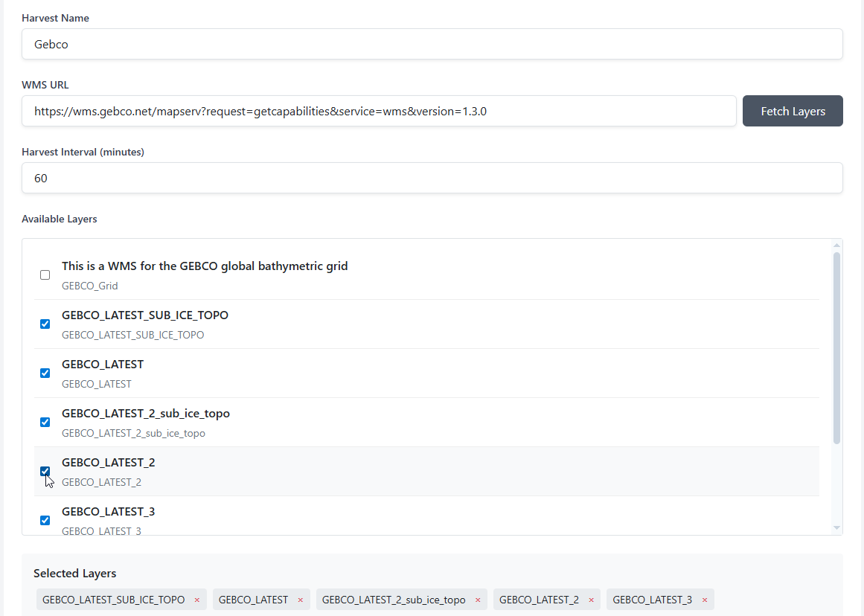Image resolution: width=864 pixels, height=616 pixels.
Task: Click the GEBCO_LATEST_3 layer row title
Action: (109, 512)
